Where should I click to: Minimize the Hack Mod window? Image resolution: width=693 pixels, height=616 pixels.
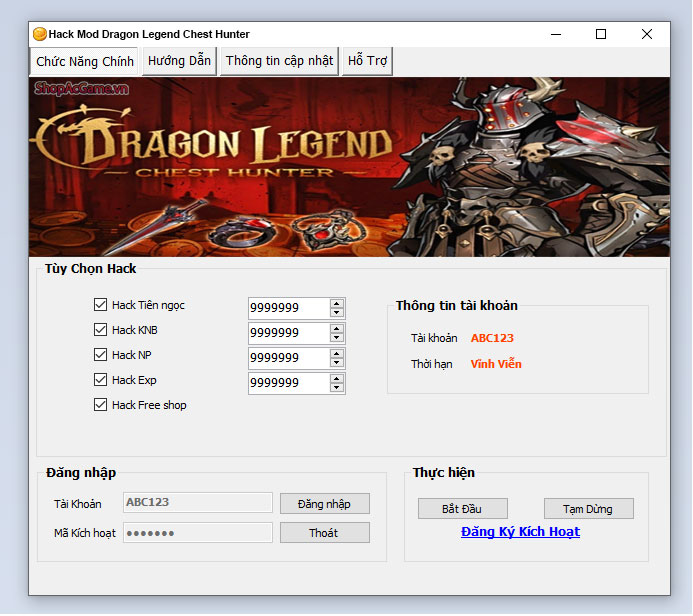(x=556, y=34)
